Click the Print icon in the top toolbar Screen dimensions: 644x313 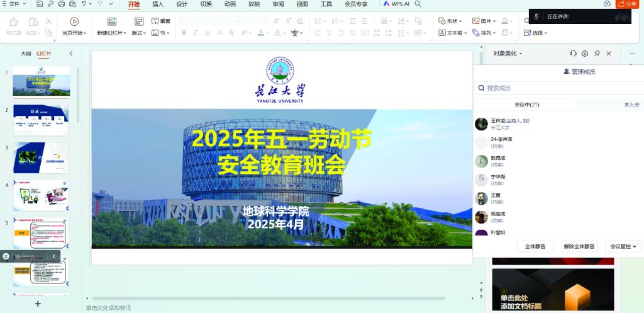point(61,4)
